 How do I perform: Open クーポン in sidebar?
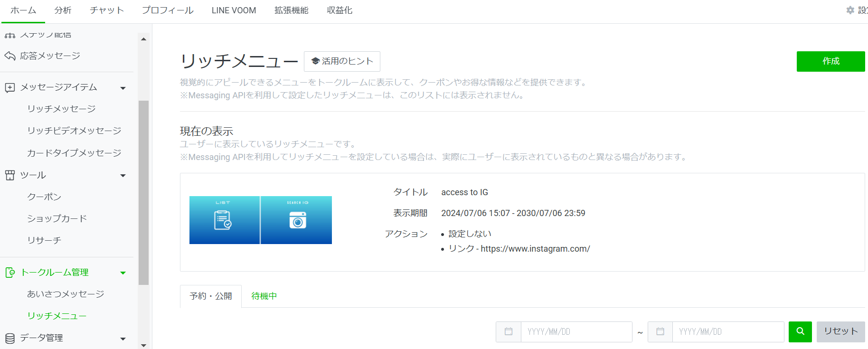tap(44, 197)
